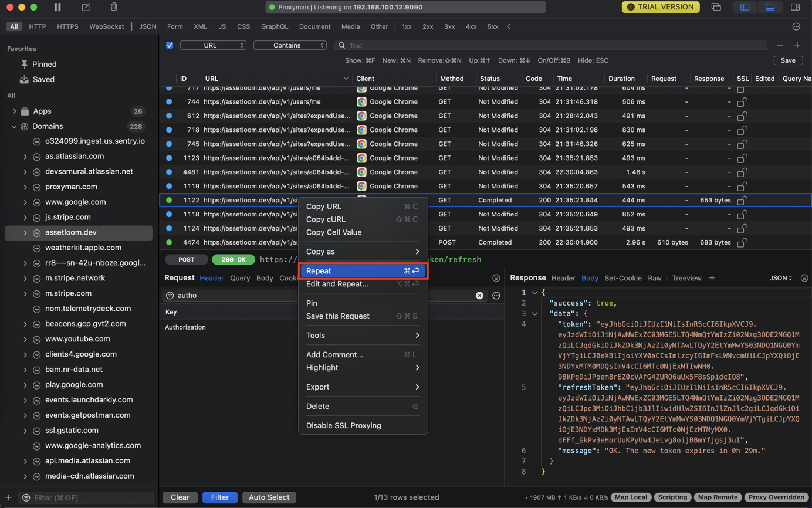Click the Save filter button
Viewport: 812px width, 508px height.
point(788,60)
